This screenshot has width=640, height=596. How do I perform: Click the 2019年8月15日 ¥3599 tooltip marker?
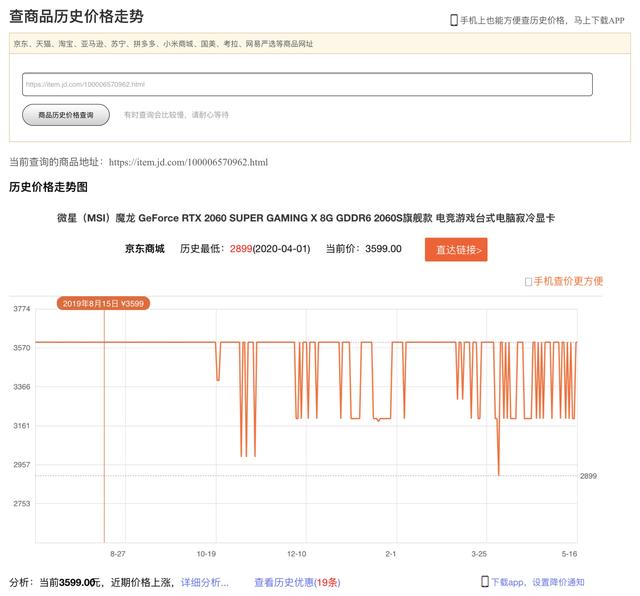coord(103,303)
